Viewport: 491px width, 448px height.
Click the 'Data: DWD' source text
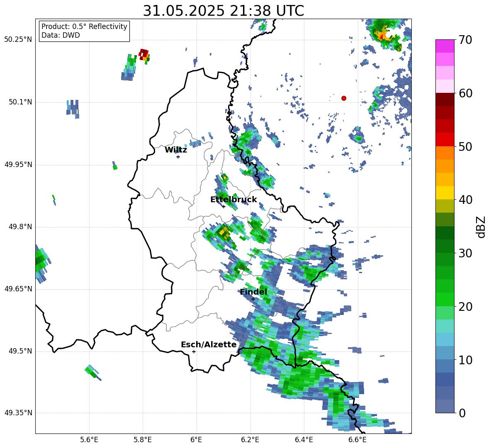pyautogui.click(x=61, y=35)
